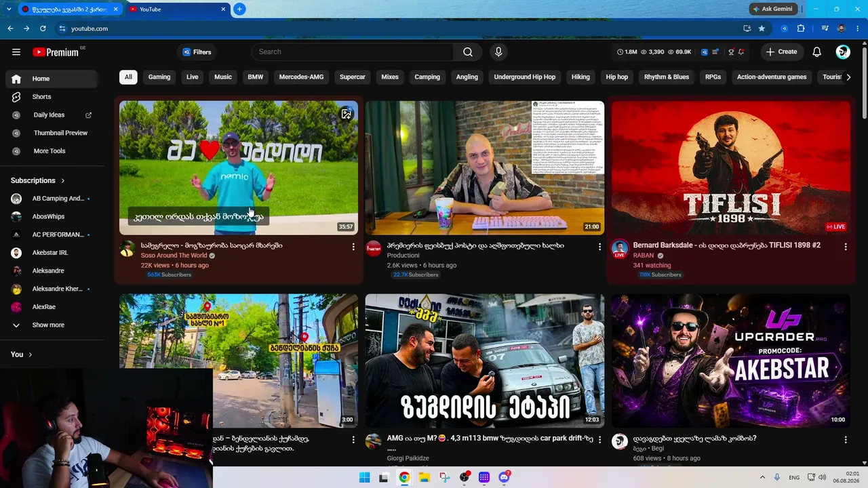Select the Underground Hip Hop chip

[x=525, y=77]
